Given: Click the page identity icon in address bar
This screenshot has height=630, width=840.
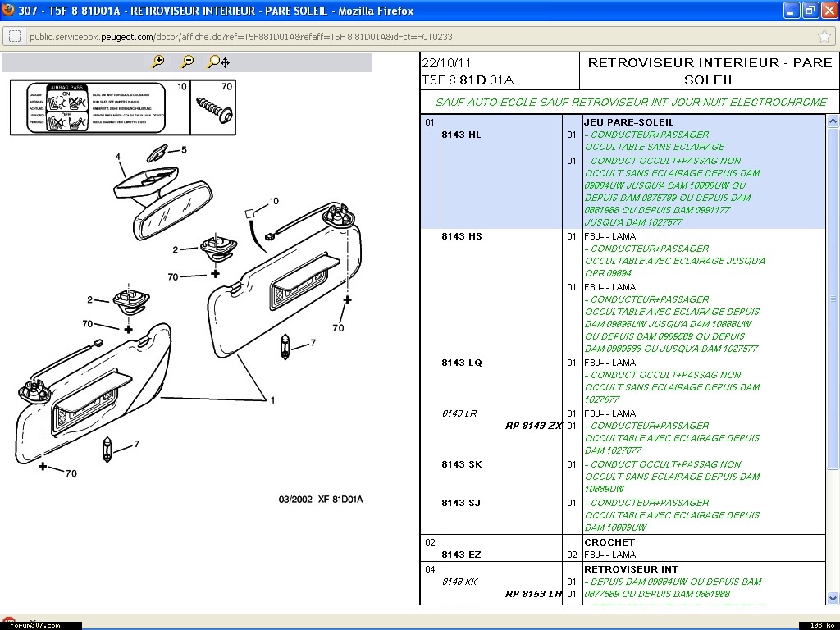Looking at the screenshot, I should [14, 37].
